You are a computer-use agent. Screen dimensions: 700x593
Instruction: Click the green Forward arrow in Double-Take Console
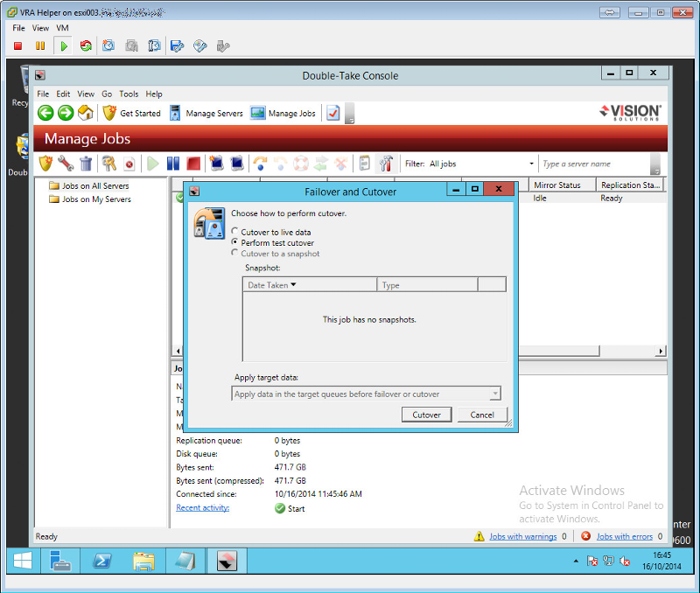point(66,113)
